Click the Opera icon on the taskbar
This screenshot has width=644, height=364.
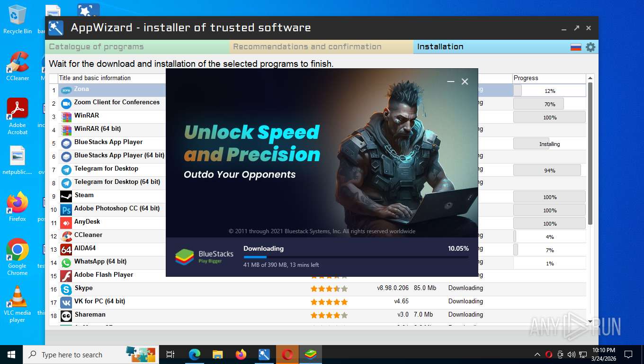(287, 354)
